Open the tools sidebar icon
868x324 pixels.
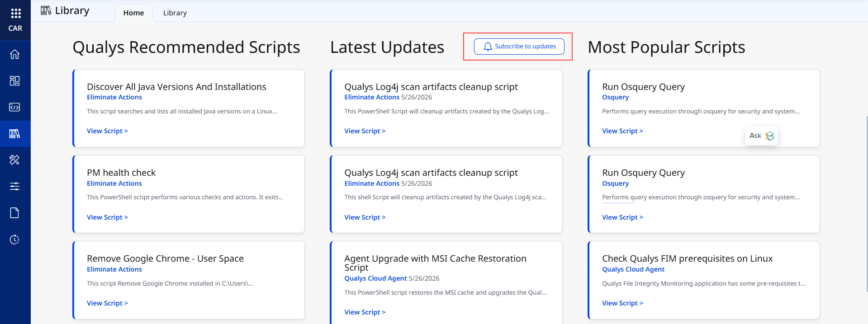coord(15,160)
